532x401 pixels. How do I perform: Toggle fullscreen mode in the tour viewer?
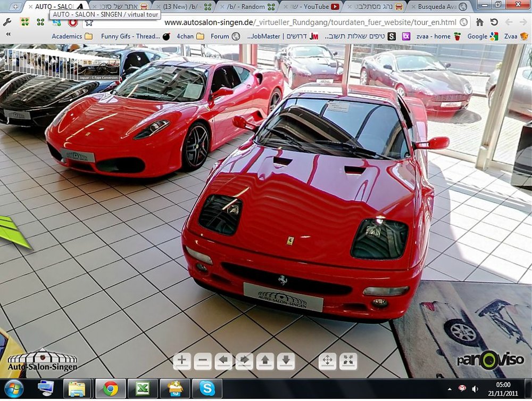click(x=348, y=361)
